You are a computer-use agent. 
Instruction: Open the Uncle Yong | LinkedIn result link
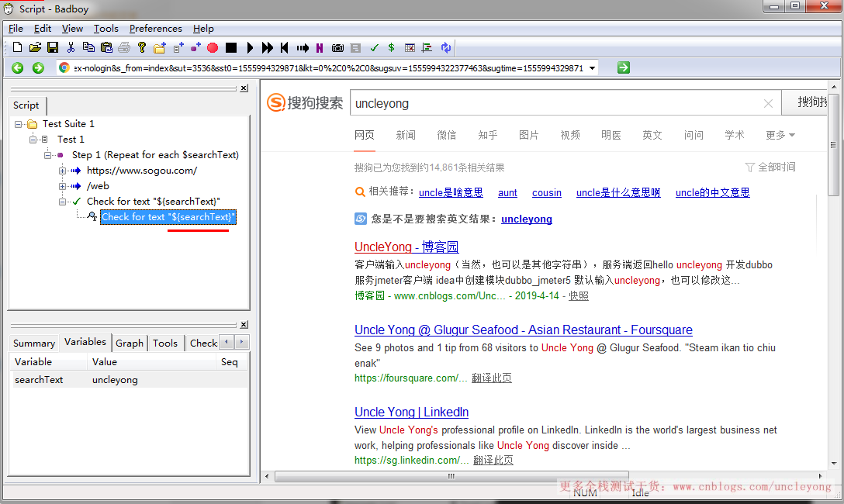[411, 412]
